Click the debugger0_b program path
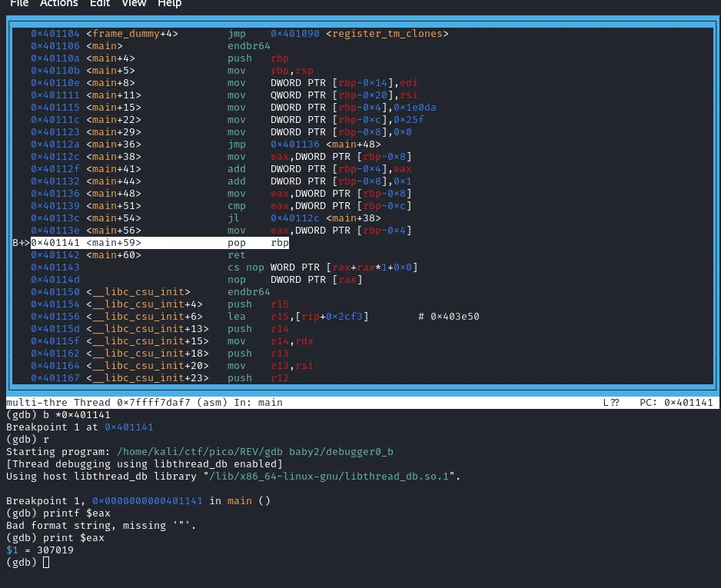This screenshot has height=588, width=721. tap(361, 452)
